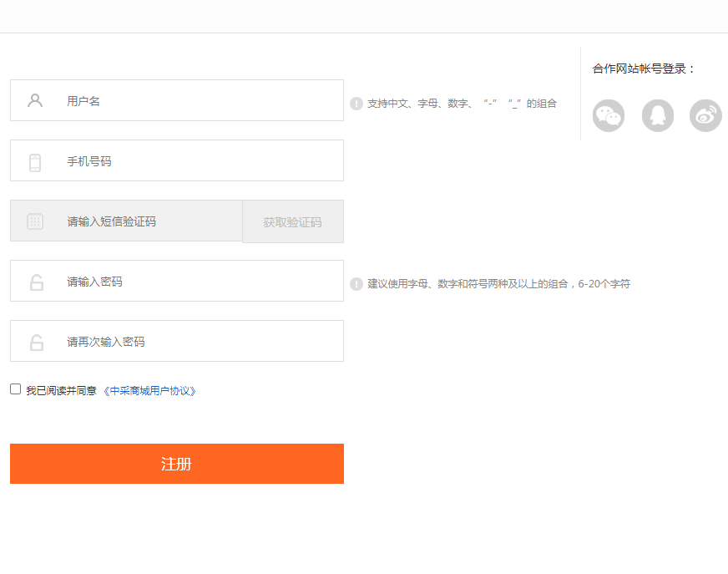Image resolution: width=728 pixels, height=574 pixels.
Task: Click the mobile phone icon in phone field
Action: click(x=35, y=162)
